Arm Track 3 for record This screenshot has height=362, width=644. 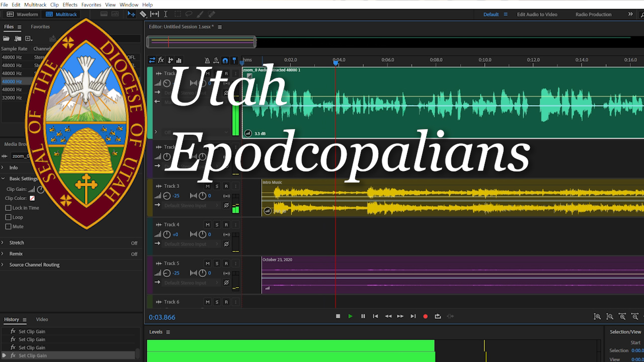226,186
